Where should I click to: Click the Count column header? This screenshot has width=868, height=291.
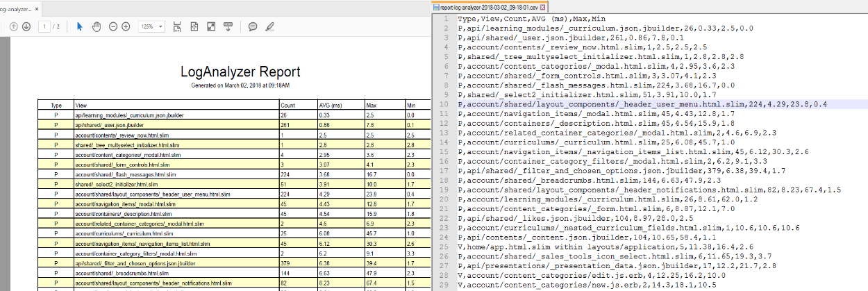[x=287, y=105]
